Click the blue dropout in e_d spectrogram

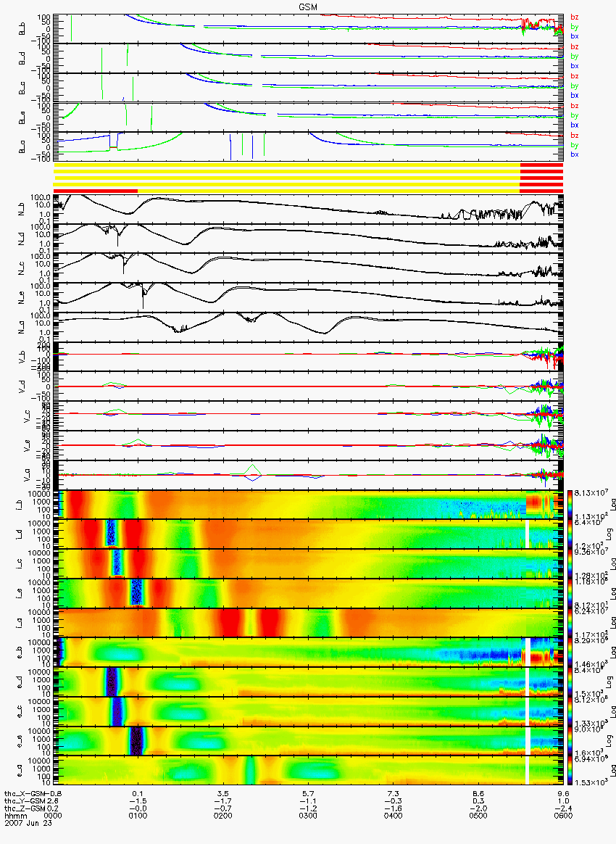(112, 682)
